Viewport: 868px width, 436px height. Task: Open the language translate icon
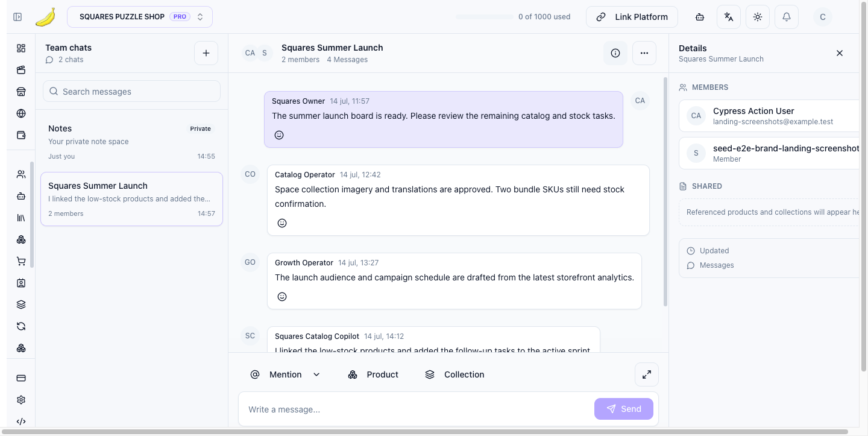click(729, 17)
